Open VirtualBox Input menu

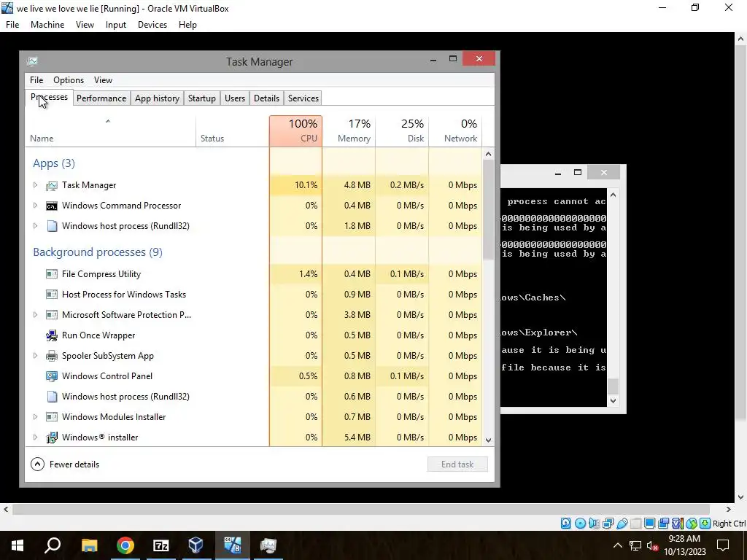point(116,25)
